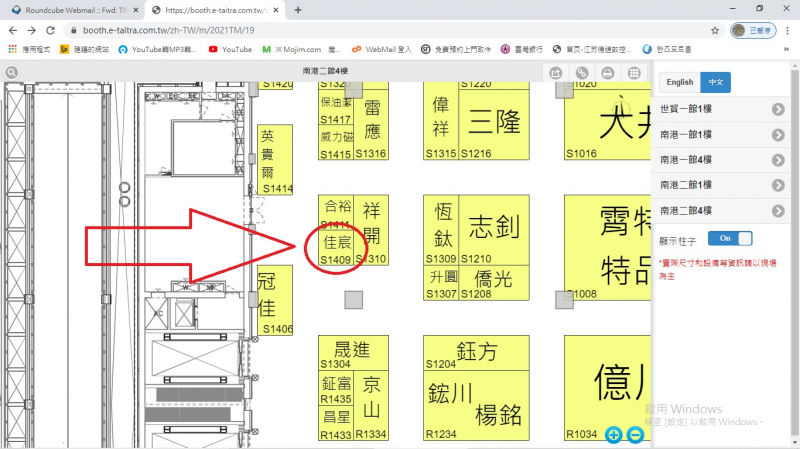Bookmark this page with the star icon
800x449 pixels.
pos(715,30)
